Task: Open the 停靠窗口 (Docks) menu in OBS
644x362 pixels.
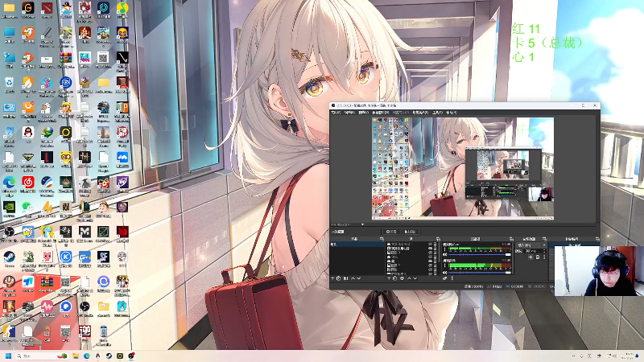Action: click(380, 112)
